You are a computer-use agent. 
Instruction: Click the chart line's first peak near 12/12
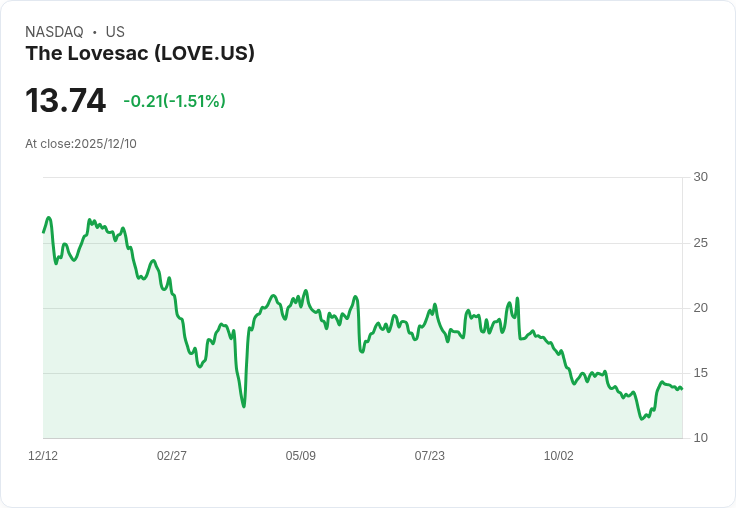(x=48, y=217)
